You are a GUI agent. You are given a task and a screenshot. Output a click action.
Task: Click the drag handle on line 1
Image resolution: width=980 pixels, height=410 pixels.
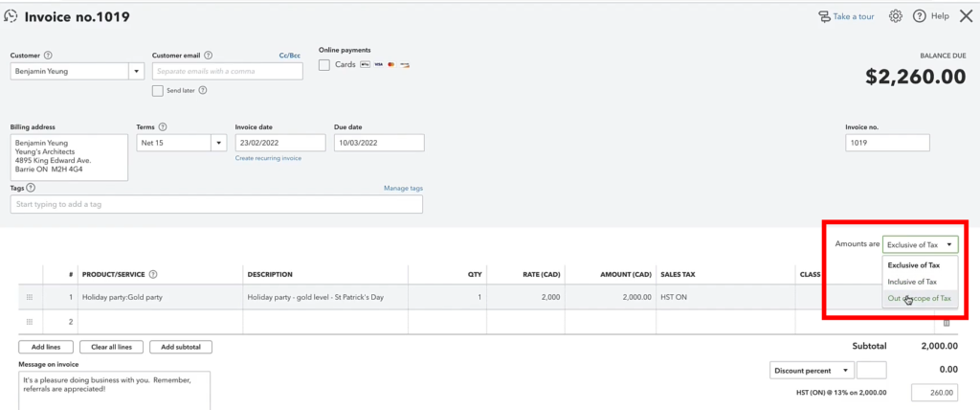point(30,297)
